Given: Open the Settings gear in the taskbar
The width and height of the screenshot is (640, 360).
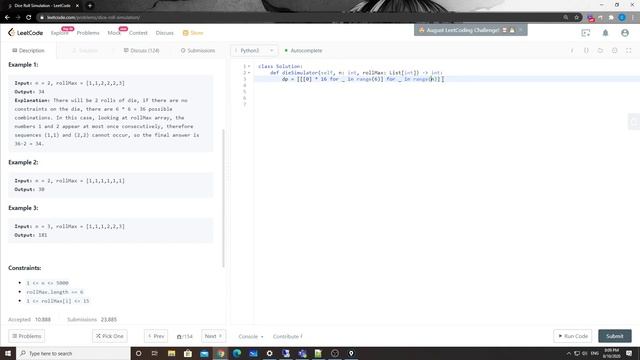Looking at the screenshot, I should [269, 353].
